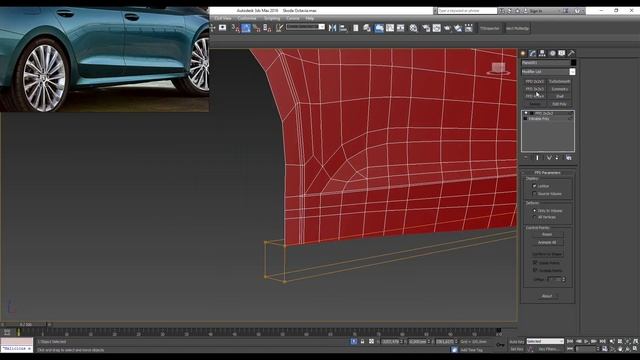Open the Selected key filter dropdown
The height and width of the screenshot is (360, 640).
pos(545,341)
